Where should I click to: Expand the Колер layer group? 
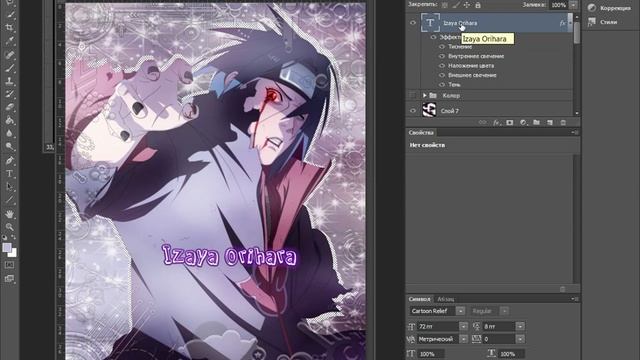pos(424,96)
